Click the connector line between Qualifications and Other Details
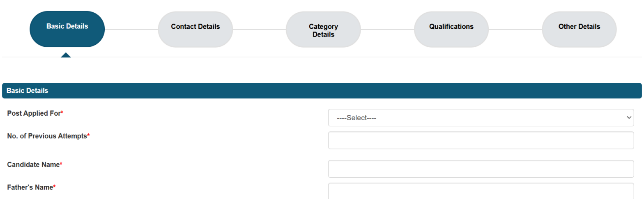This screenshot has height=199, width=644. [x=515, y=30]
